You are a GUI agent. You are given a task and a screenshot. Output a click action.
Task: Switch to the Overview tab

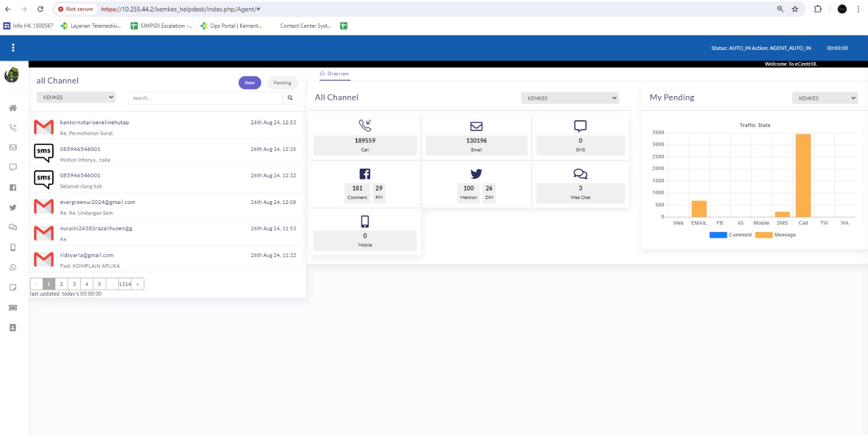click(335, 74)
